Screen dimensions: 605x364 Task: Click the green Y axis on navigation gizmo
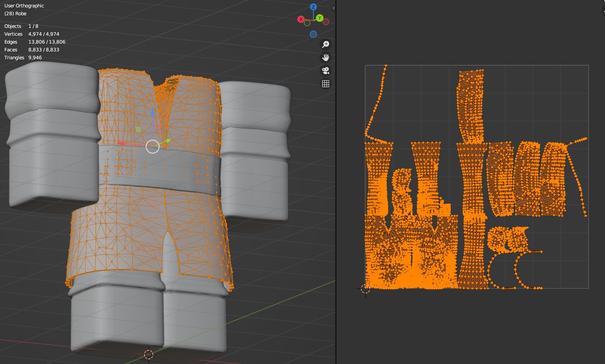[320, 18]
